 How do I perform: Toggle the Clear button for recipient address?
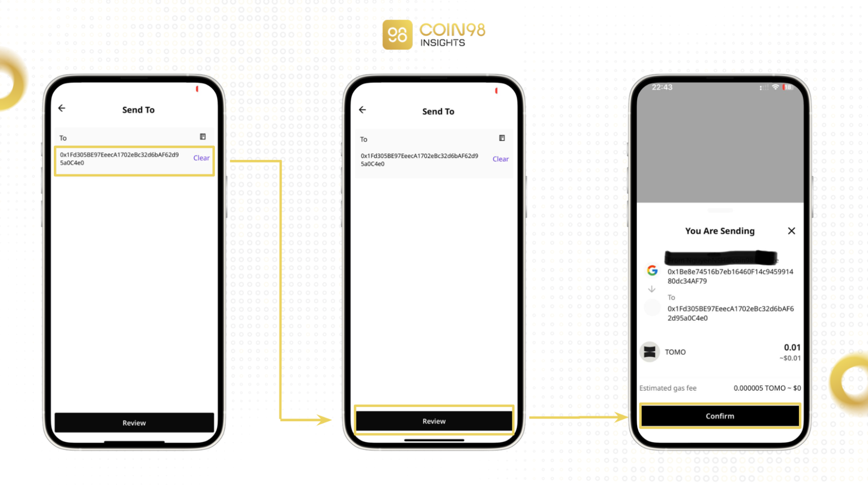tap(202, 157)
